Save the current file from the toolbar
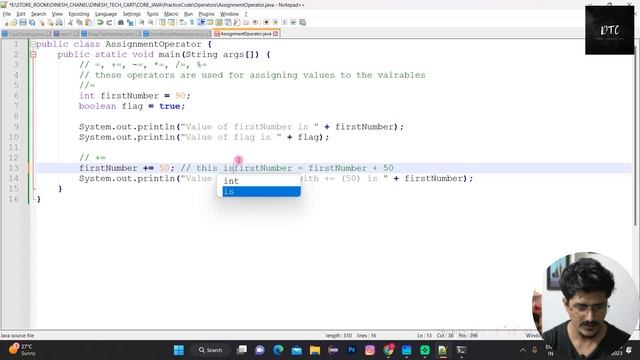640x360 pixels. point(23,22)
